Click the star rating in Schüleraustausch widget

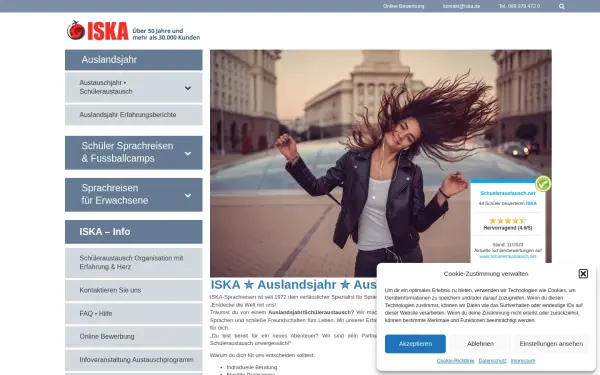pos(508,221)
